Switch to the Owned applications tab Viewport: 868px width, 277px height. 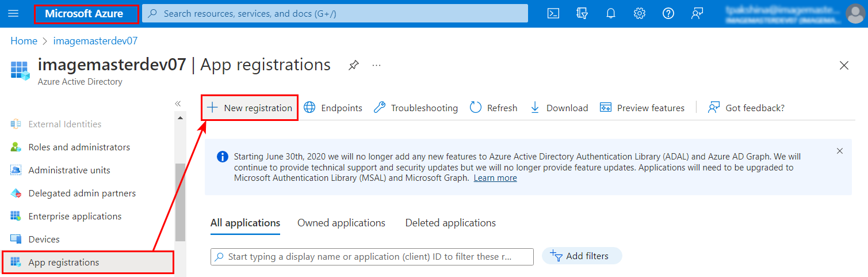(341, 223)
